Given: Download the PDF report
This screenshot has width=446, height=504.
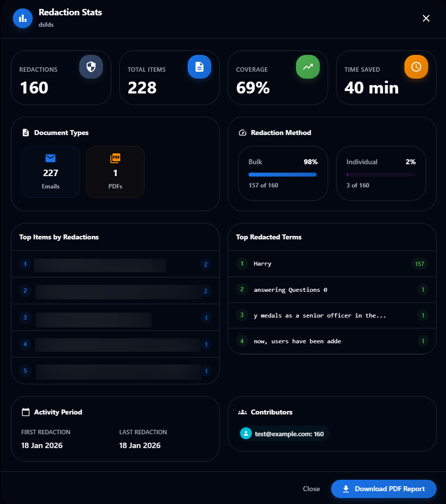Looking at the screenshot, I should [384, 489].
